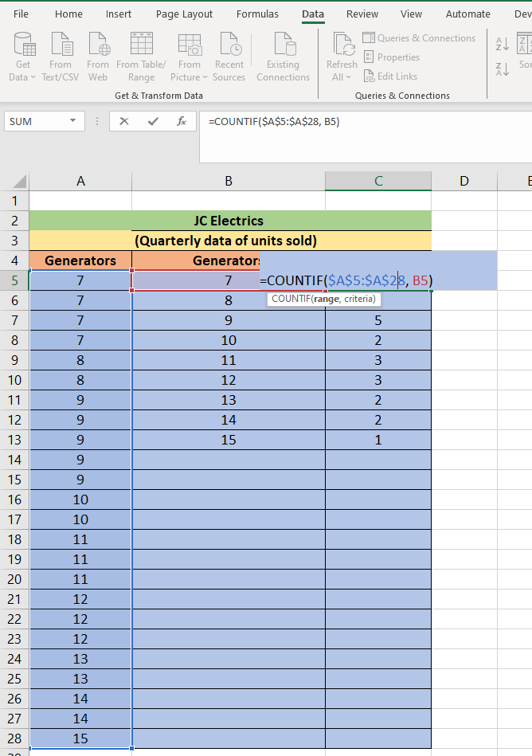Select column D header
The height and width of the screenshot is (756, 532).
464,182
